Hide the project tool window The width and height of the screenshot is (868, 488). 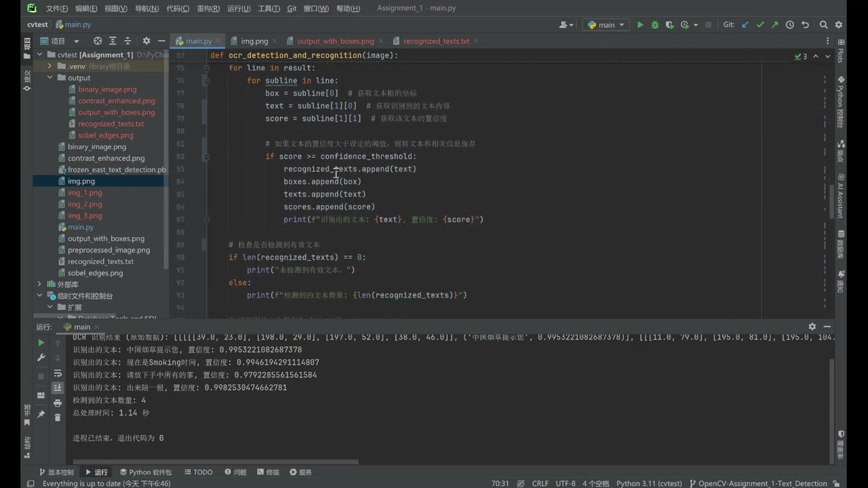click(161, 41)
